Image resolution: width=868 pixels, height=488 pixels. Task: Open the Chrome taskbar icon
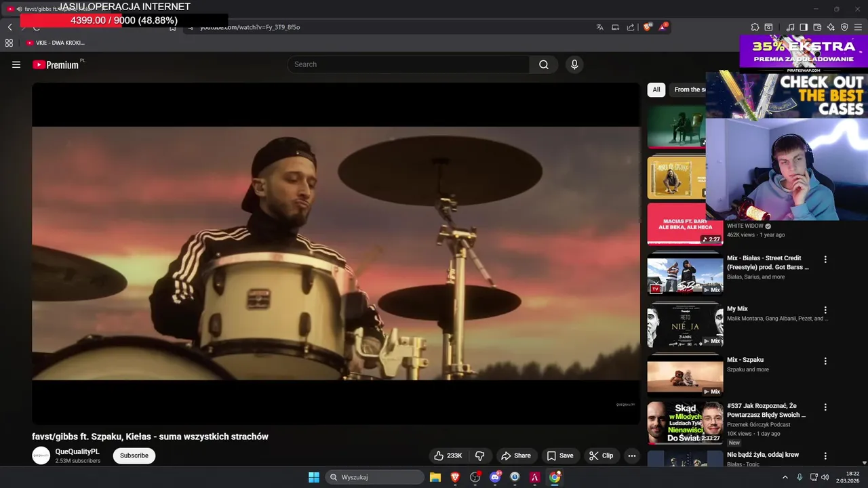pos(555,477)
